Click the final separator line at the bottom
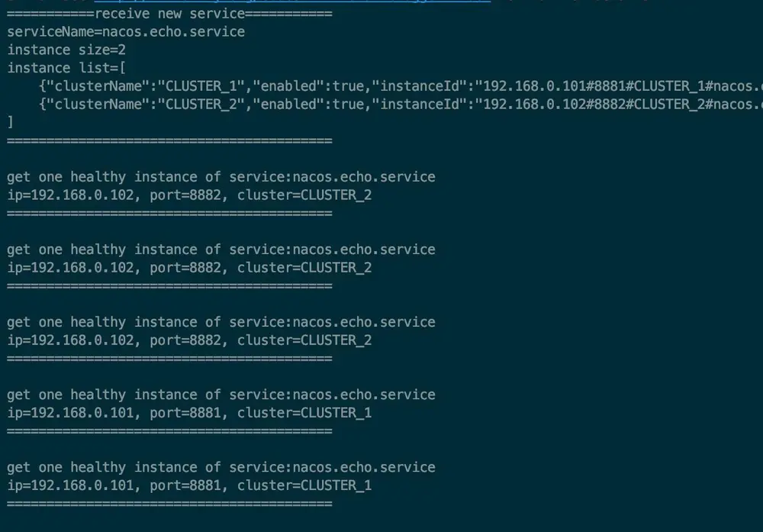 169,504
